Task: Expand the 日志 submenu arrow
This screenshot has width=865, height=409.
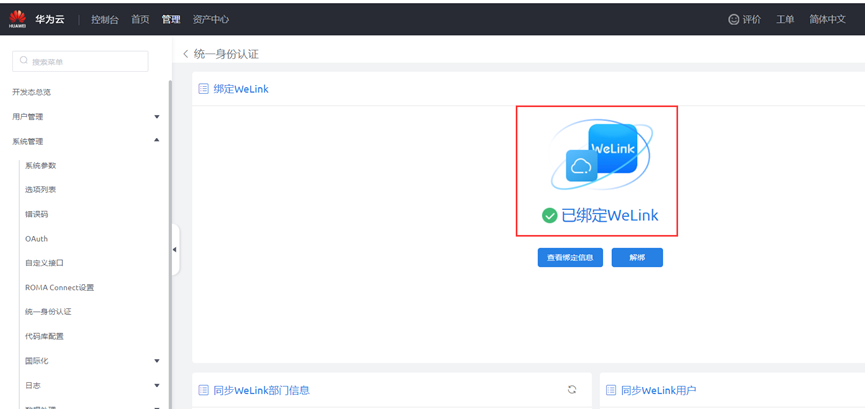Action: (157, 385)
